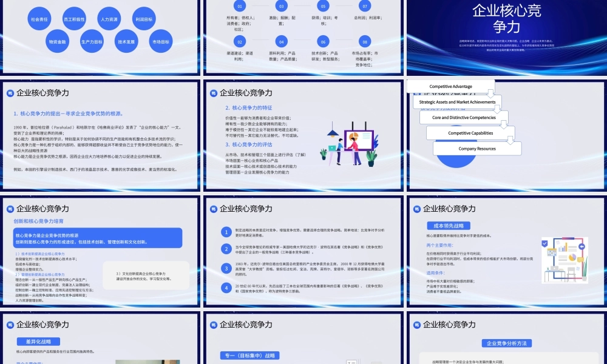Click the numbered circle 06
The width and height of the screenshot is (607, 364).
tap(324, 41)
